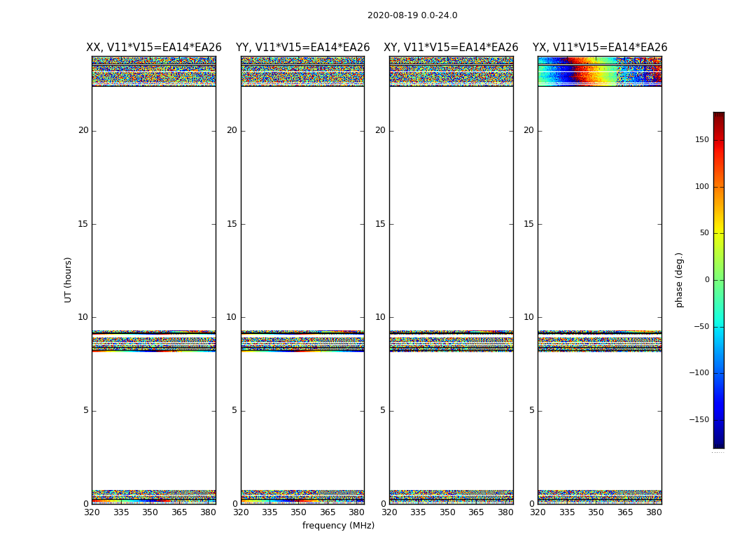This screenshot has height=560, width=735.
Task: Click the colorbar tick label 100
Action: click(x=702, y=186)
